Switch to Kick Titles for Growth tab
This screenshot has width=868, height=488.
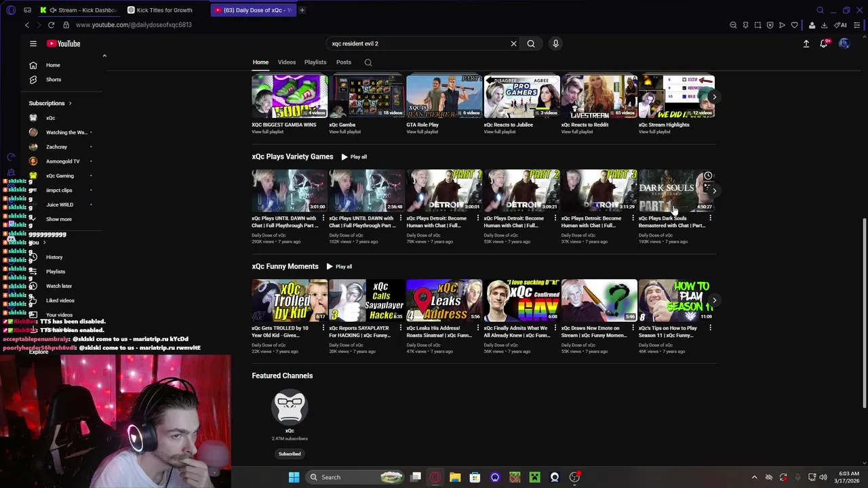[165, 10]
